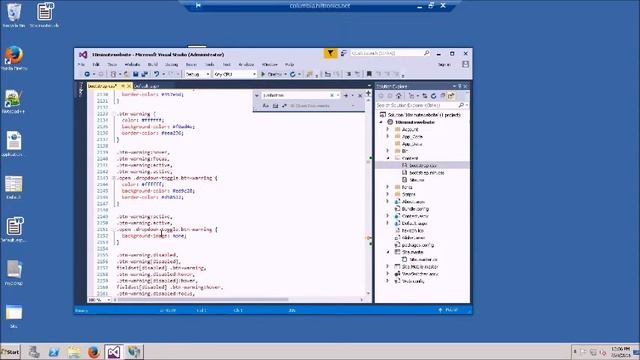This screenshot has height=360, width=640.
Task: Open the File menu
Action: coord(81,64)
